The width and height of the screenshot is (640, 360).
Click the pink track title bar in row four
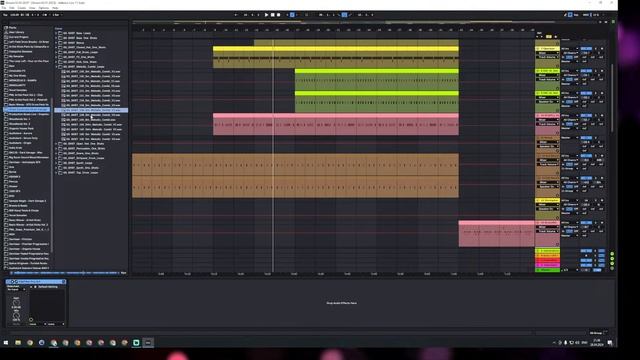pos(547,116)
